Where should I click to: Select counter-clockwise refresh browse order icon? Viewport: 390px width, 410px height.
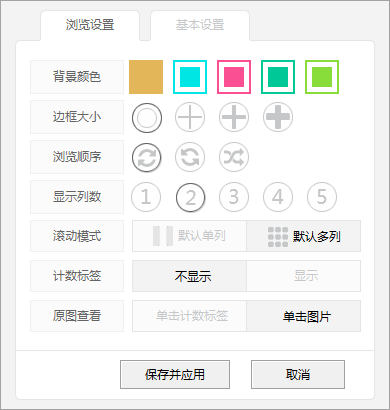point(190,157)
